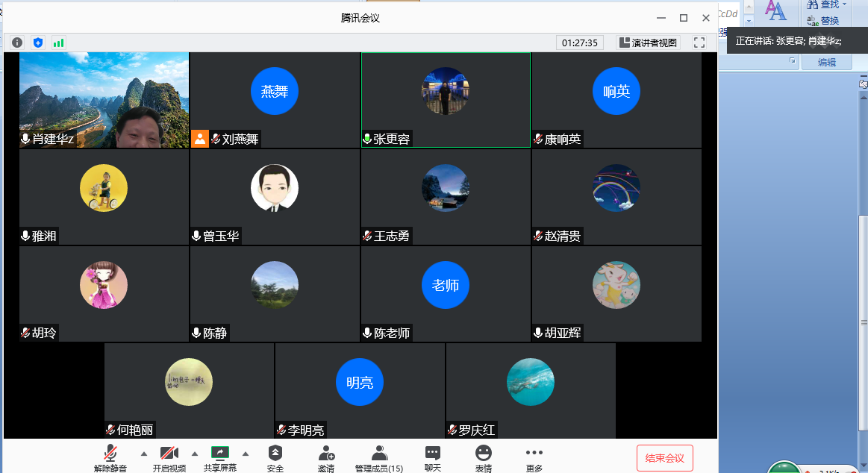
Task: Expand video options arrow beside 开启视频
Action: coord(195,454)
